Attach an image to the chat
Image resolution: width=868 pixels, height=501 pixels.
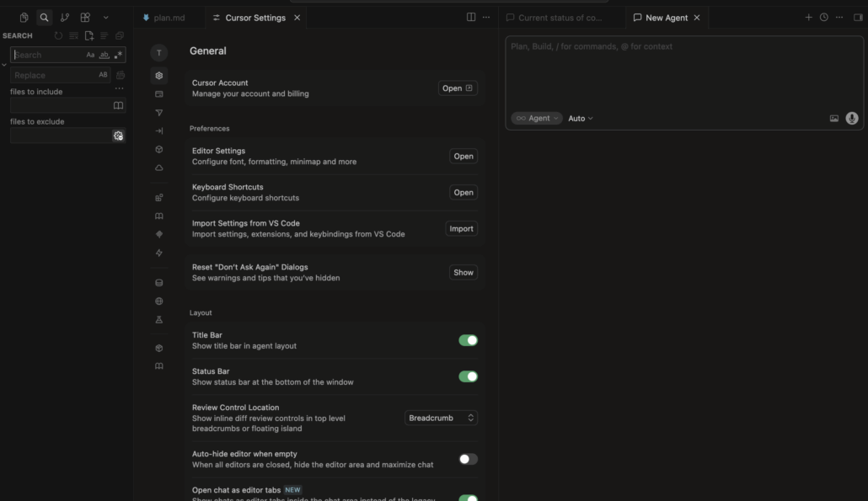click(834, 119)
